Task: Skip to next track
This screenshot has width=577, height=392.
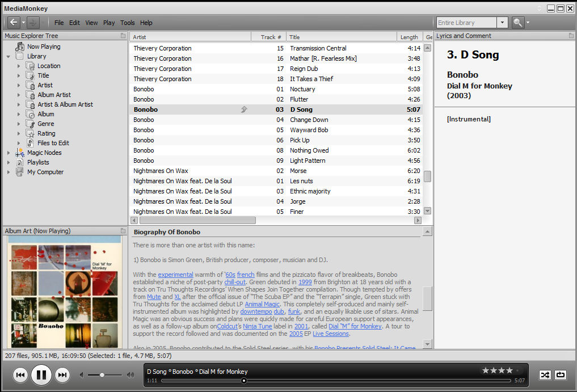Action: (62, 374)
